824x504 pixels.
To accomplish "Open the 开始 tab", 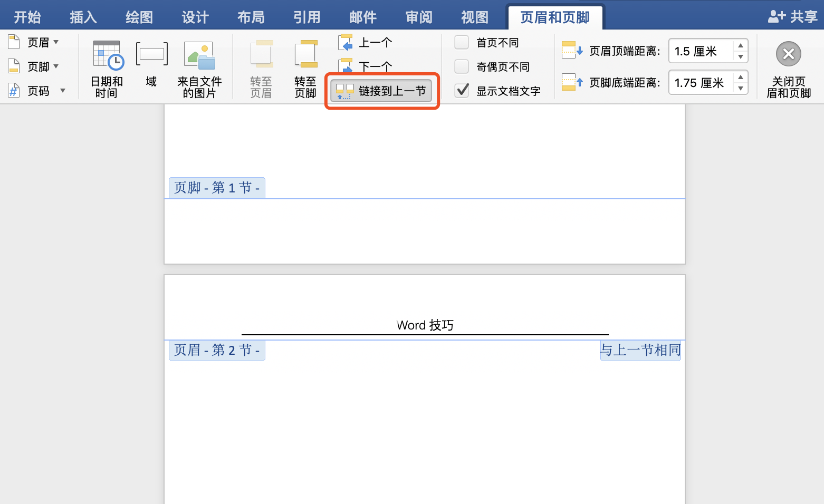I will click(x=27, y=17).
